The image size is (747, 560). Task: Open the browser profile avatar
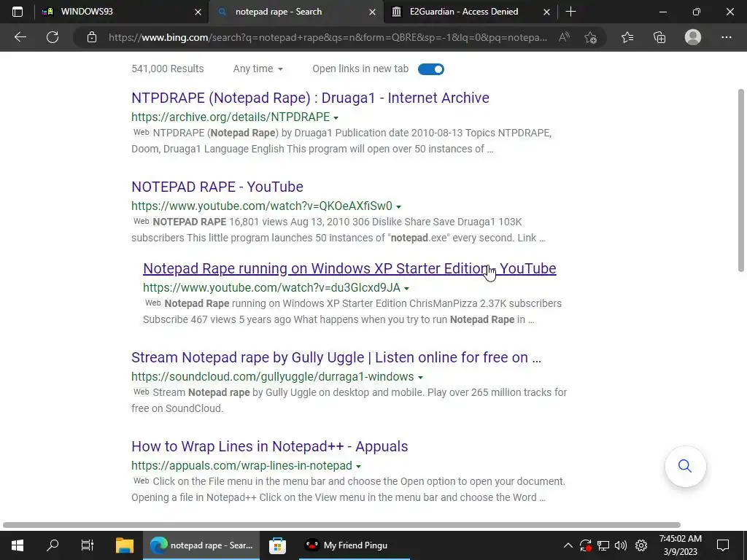(x=693, y=37)
